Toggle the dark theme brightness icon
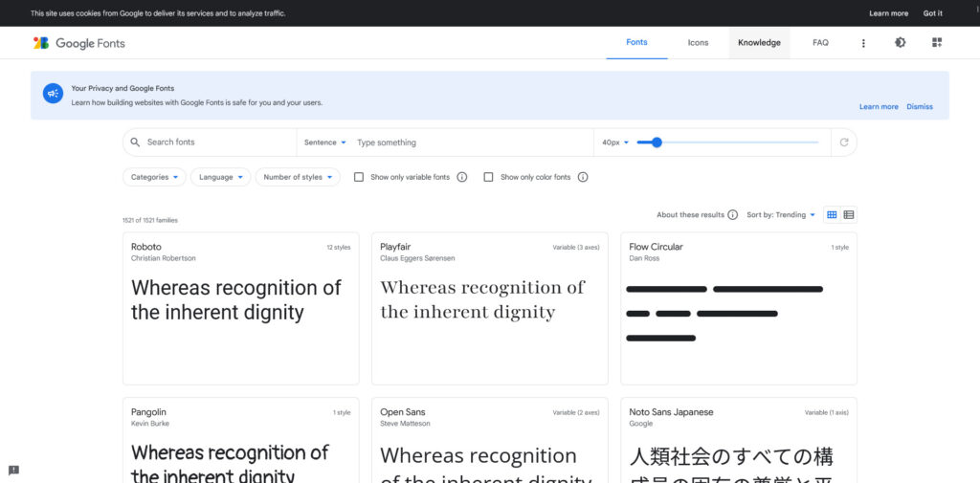This screenshot has height=483, width=980. (x=900, y=42)
